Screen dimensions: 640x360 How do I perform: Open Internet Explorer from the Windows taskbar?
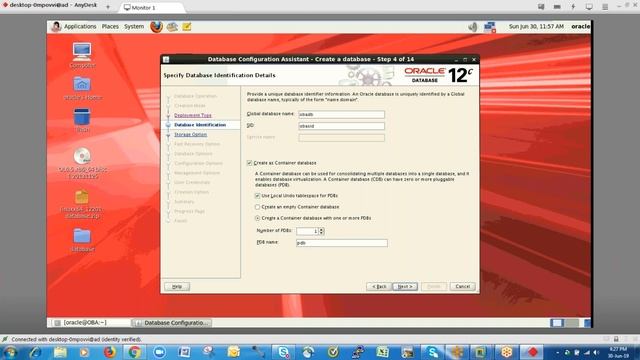pyautogui.click(x=36, y=352)
